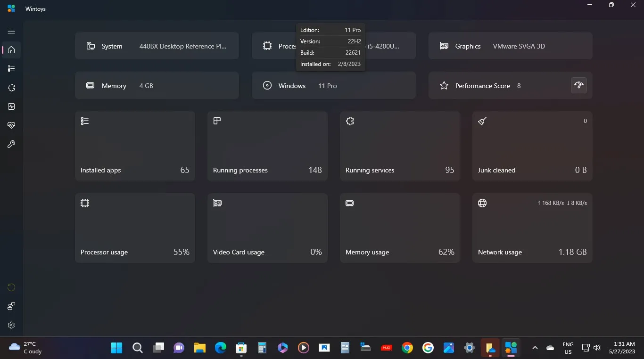The width and height of the screenshot is (644, 359).
Task: View details on the Installed apps tile
Action: [x=135, y=145]
